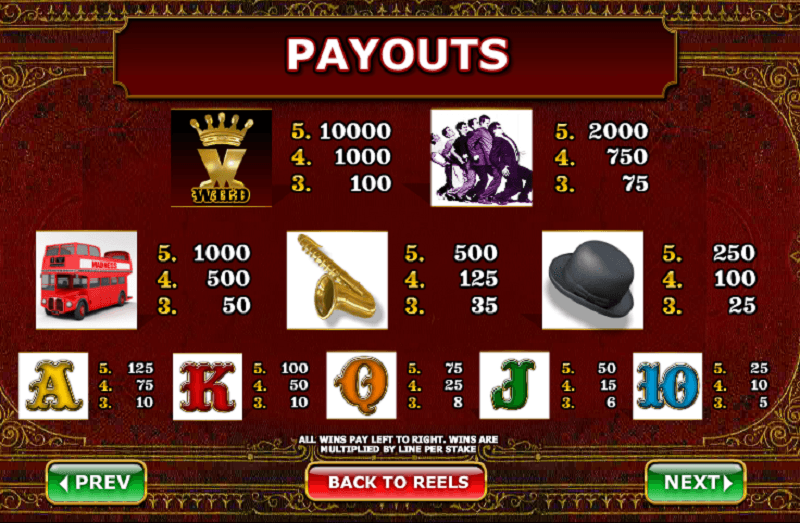Viewport: 800px width, 523px height.
Task: Open next paytable page with NEXT
Action: [696, 482]
